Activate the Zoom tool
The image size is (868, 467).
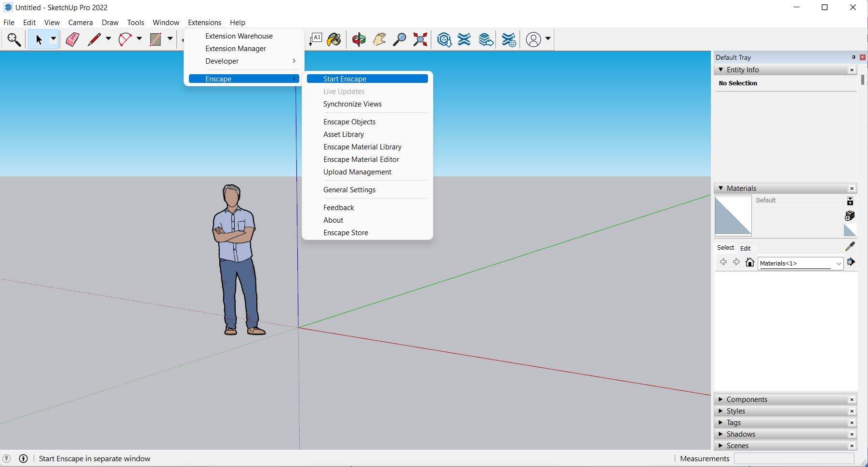click(x=399, y=40)
